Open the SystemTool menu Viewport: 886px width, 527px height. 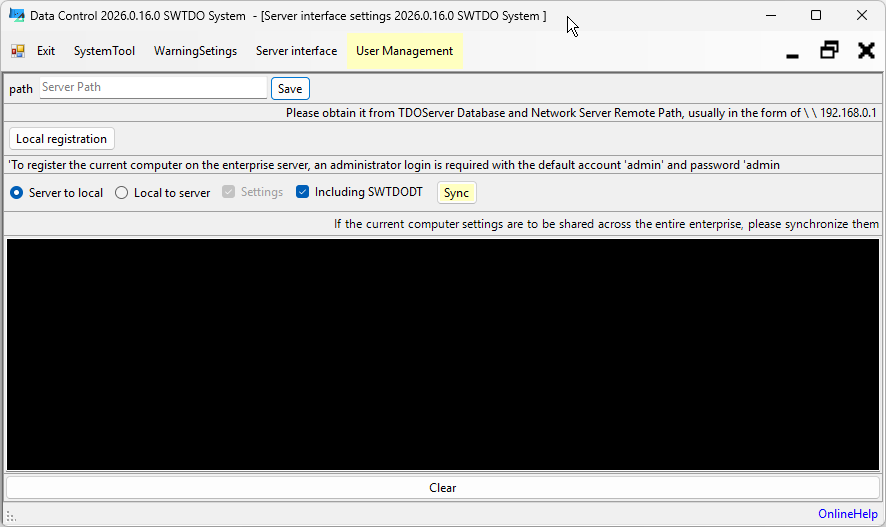104,51
